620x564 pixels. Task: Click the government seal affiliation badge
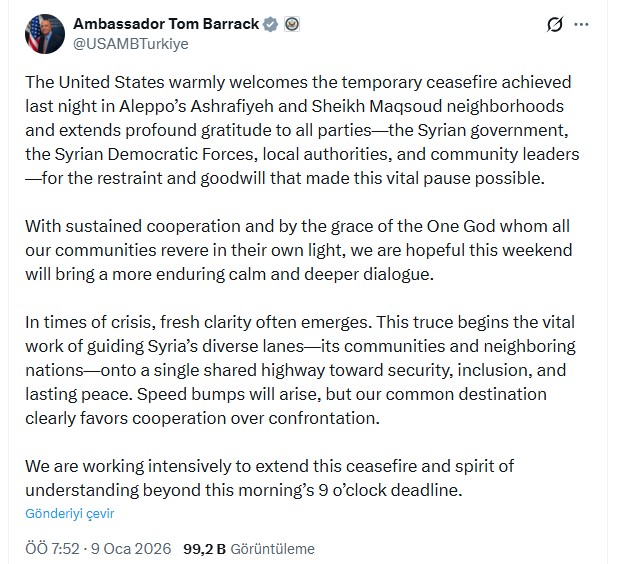(x=292, y=24)
